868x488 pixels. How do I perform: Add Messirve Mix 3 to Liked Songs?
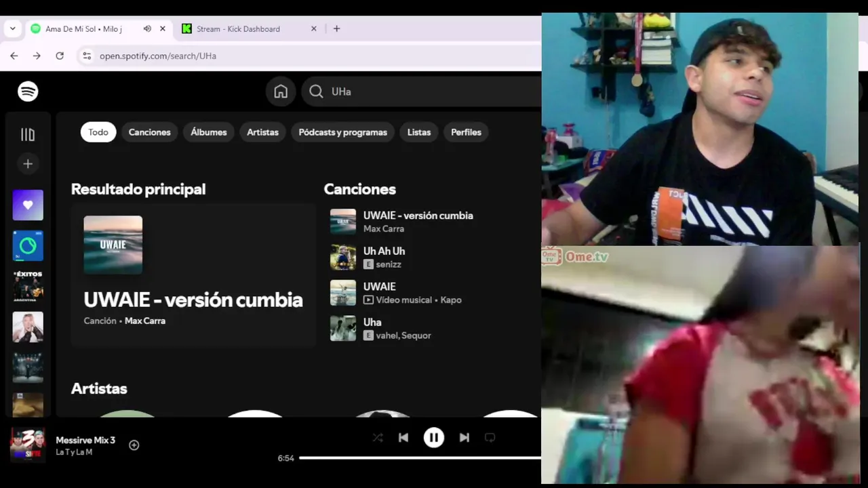(x=134, y=445)
